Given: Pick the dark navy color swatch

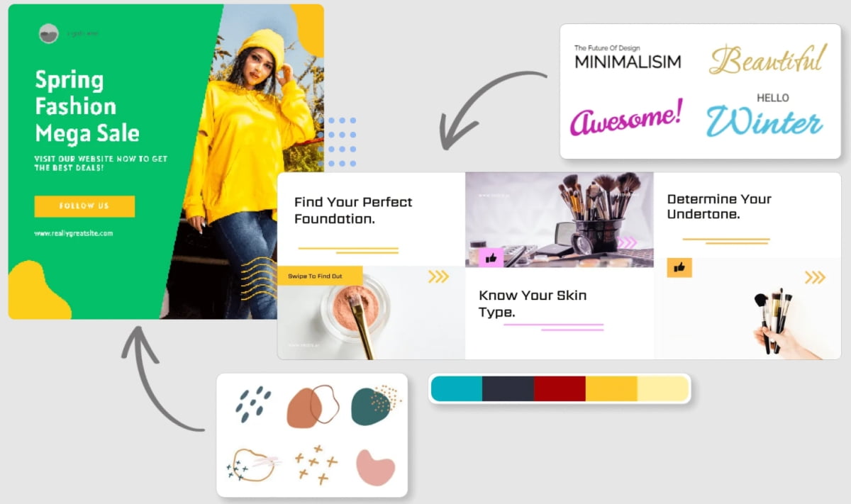Looking at the screenshot, I should point(508,389).
